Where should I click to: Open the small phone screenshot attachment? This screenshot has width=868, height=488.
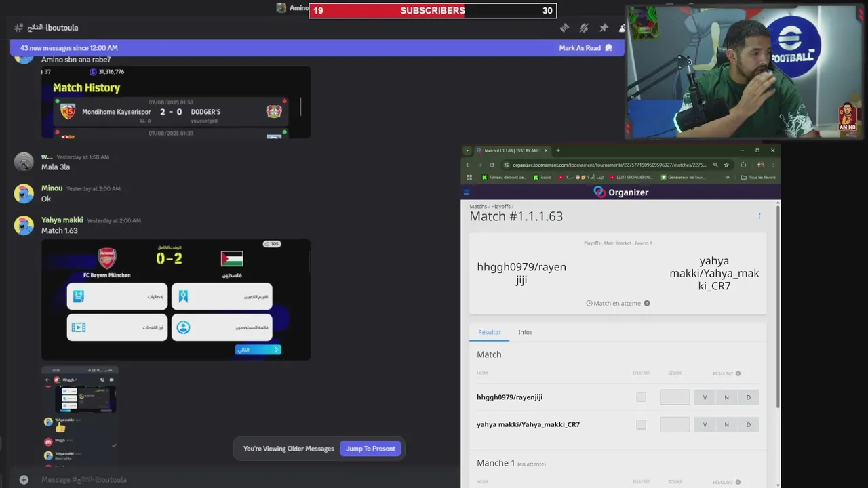click(80, 417)
